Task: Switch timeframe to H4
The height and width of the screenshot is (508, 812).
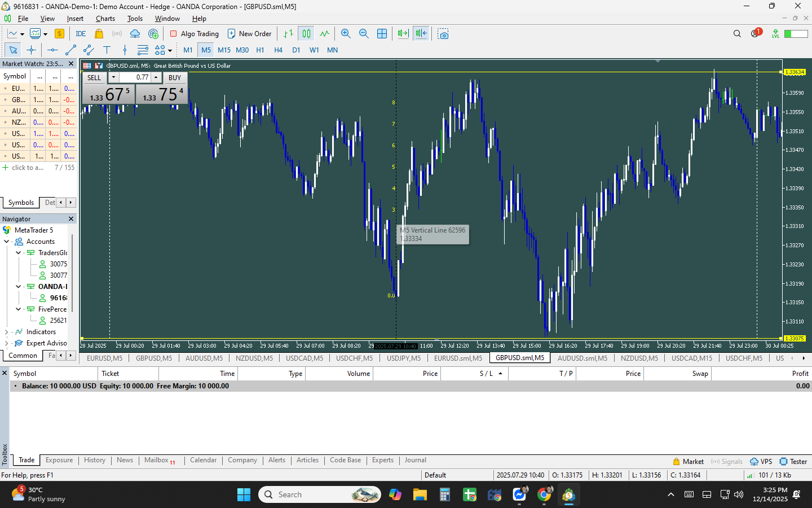Action: click(x=278, y=50)
